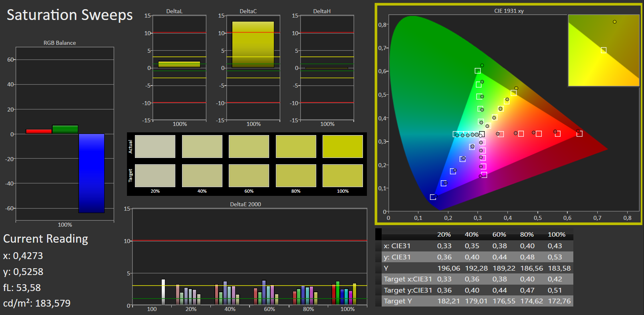
Task: Click table cell "196,06"
Action: click(449, 268)
